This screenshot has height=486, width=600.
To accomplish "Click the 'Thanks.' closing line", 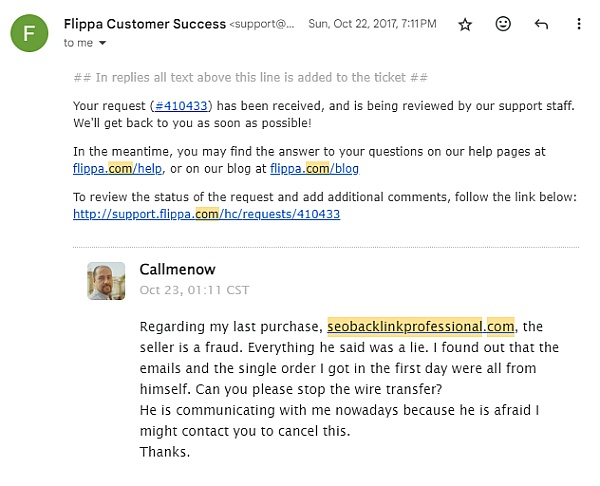I will tap(165, 452).
